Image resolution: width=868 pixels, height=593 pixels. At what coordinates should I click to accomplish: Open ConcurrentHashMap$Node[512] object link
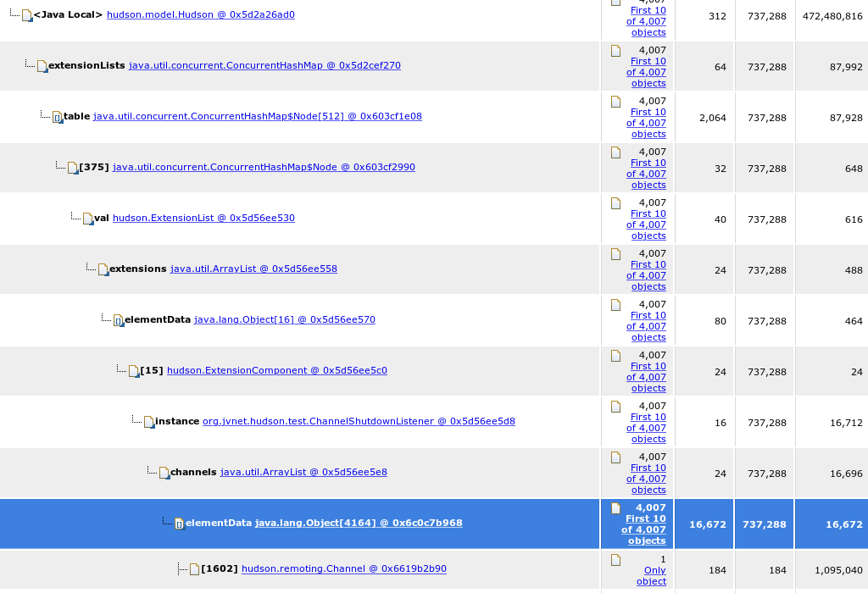coord(257,116)
